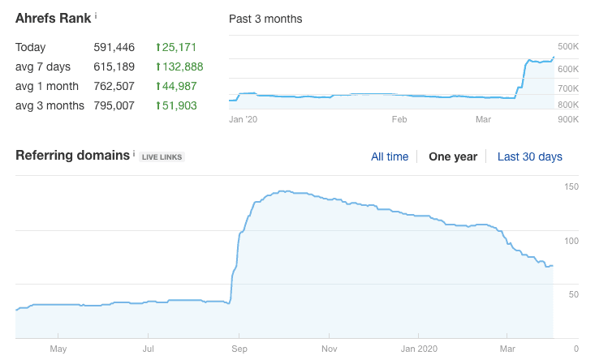Screen dimensions: 595x364
Task: Select the avg 3 months value 795,007
Action: (x=114, y=105)
